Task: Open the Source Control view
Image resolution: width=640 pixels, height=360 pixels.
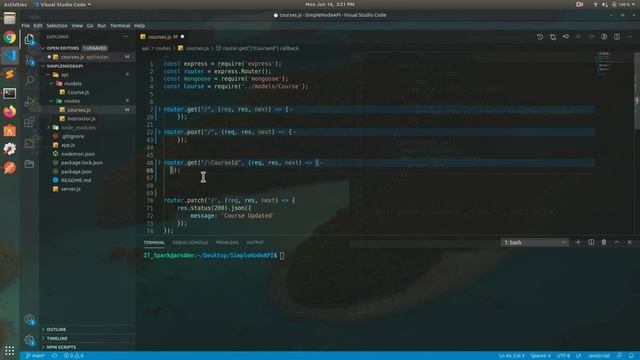Action: tap(29, 60)
